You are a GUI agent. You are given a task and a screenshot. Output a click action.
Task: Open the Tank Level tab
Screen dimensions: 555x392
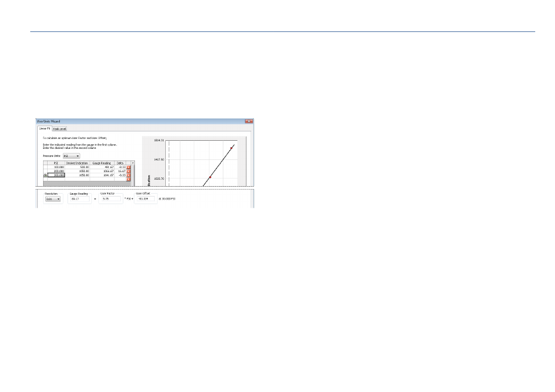coord(59,129)
